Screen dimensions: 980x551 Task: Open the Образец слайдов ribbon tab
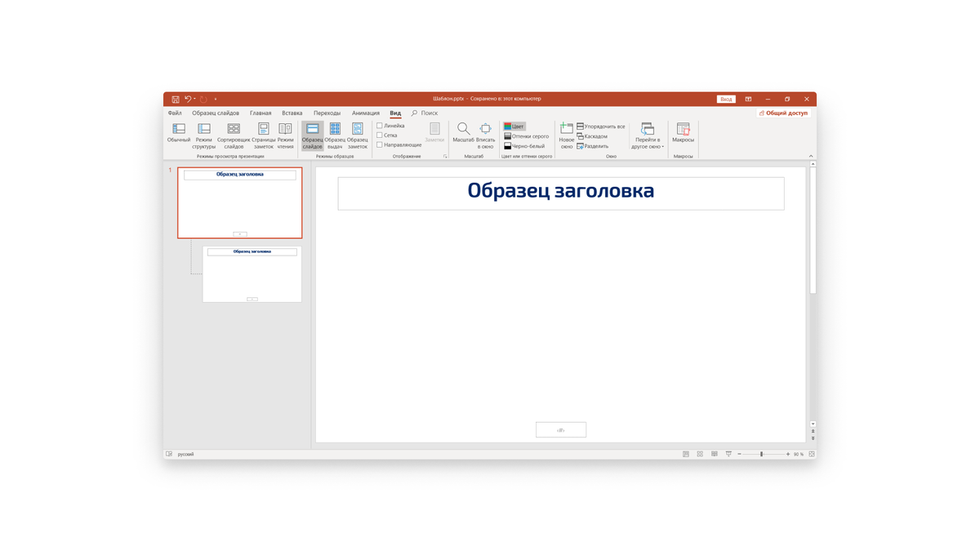(x=216, y=113)
